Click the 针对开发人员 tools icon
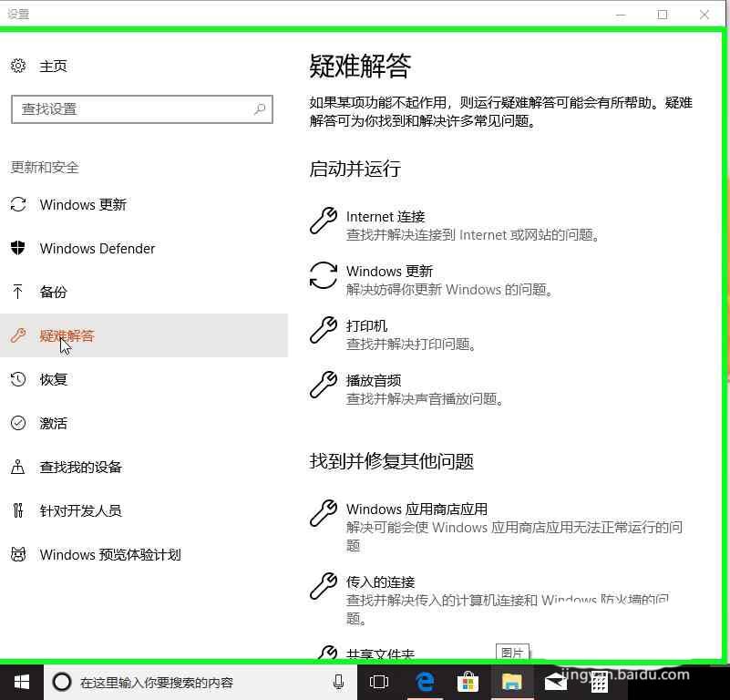 (18, 510)
